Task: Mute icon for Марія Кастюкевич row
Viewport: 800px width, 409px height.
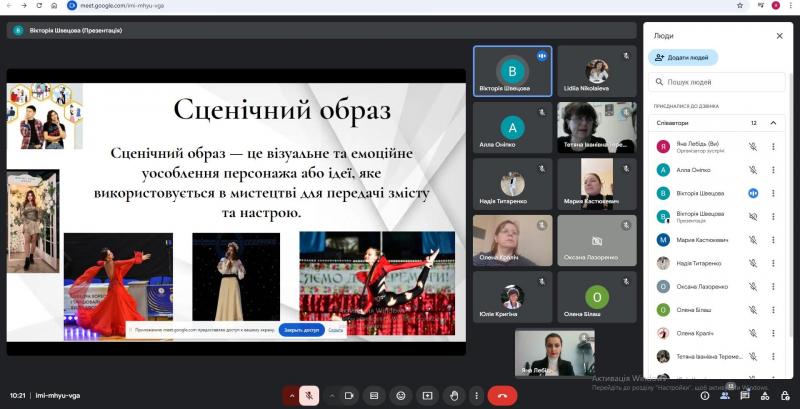Action: [753, 240]
